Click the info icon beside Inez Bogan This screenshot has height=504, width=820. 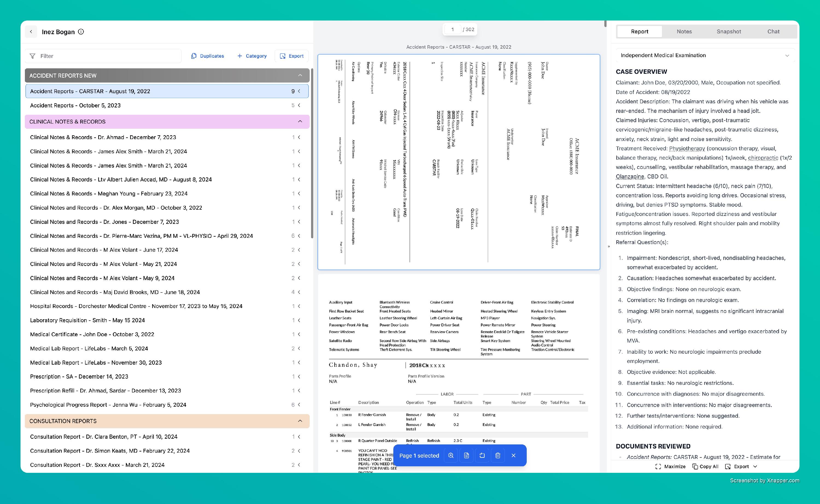[x=81, y=32]
